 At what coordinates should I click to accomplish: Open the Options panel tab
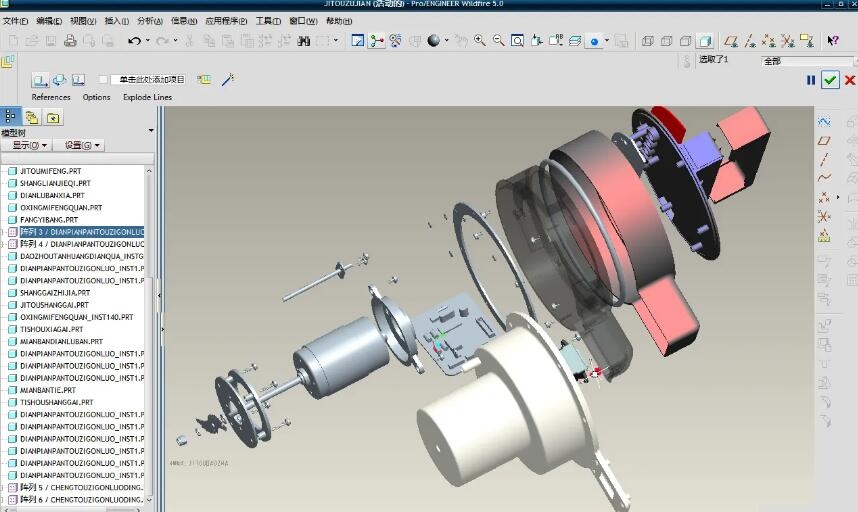(96, 97)
